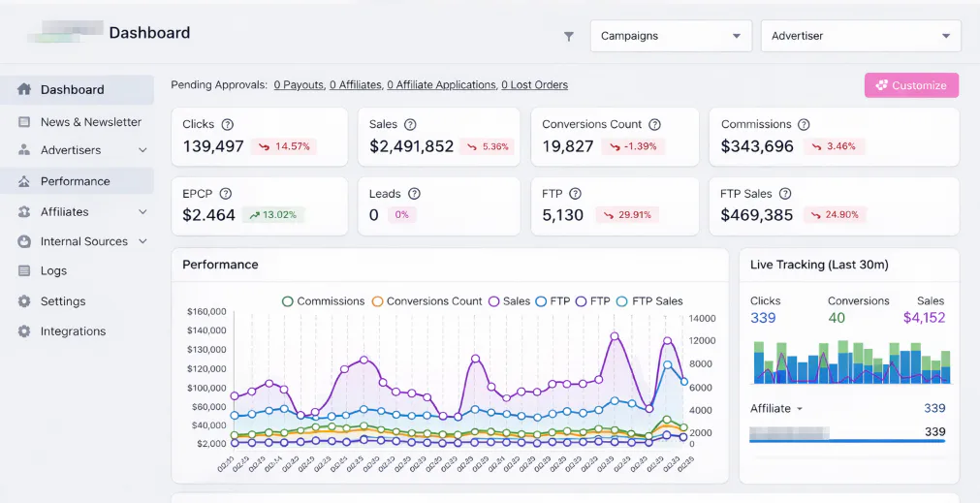Select Dashboard in the sidebar
The height and width of the screenshot is (503, 980).
pos(77,90)
